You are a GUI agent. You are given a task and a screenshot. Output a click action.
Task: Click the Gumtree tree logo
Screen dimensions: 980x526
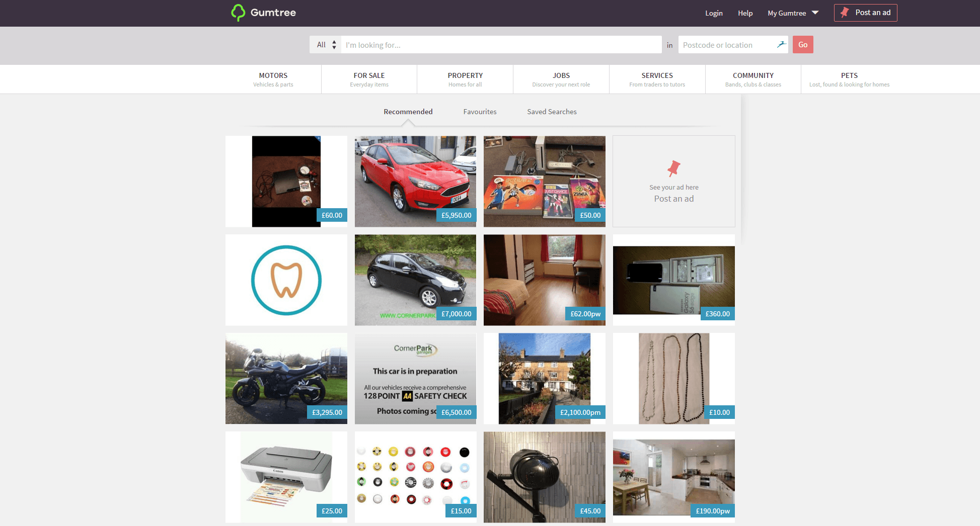click(x=239, y=13)
